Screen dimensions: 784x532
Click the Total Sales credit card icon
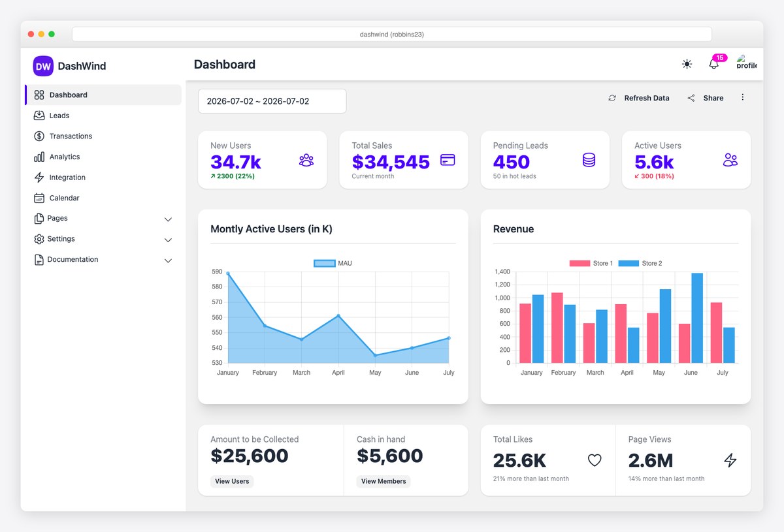coord(448,160)
